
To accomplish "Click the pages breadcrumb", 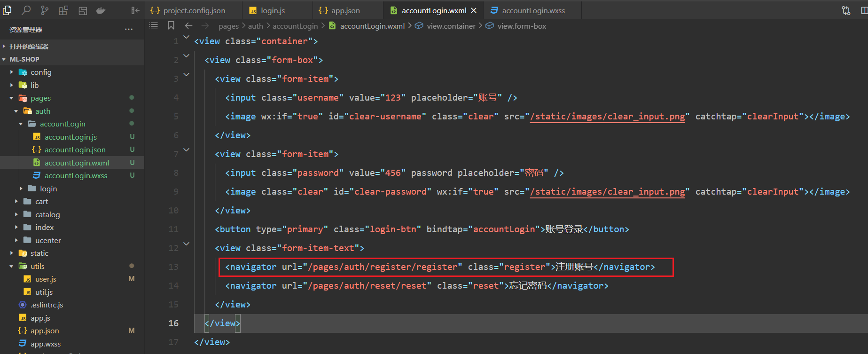I will coord(229,26).
